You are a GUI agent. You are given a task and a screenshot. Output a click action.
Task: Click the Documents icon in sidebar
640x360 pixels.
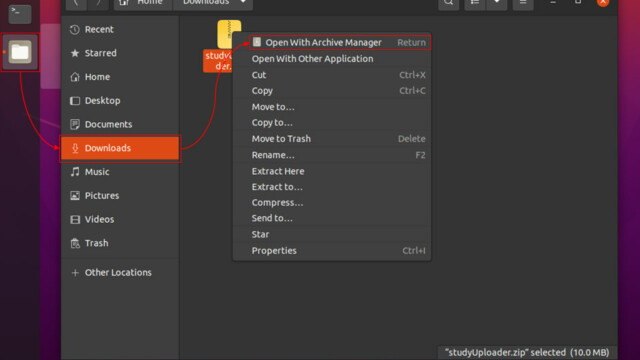(x=75, y=124)
